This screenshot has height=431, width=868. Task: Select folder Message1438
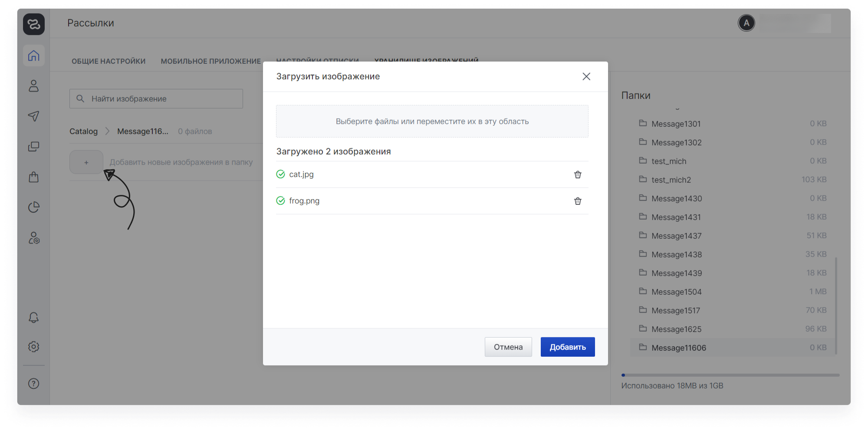(733, 254)
